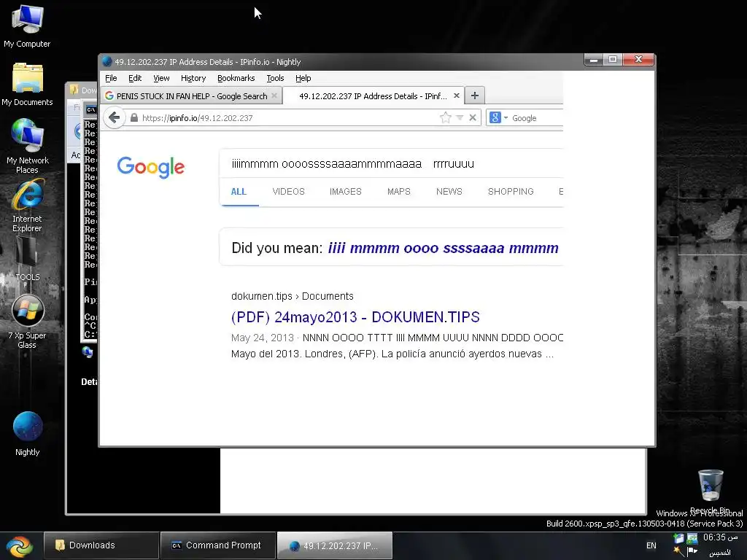
Task: Open My Network Places icon
Action: pyautogui.click(x=27, y=146)
